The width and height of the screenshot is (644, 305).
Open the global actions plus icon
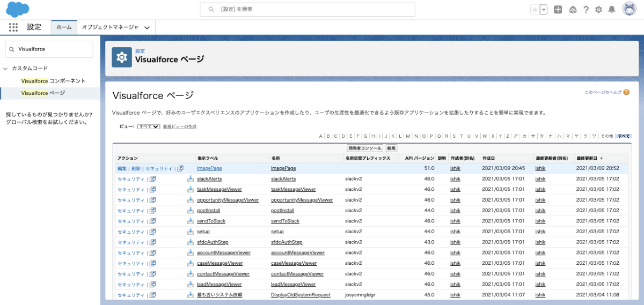558,9
